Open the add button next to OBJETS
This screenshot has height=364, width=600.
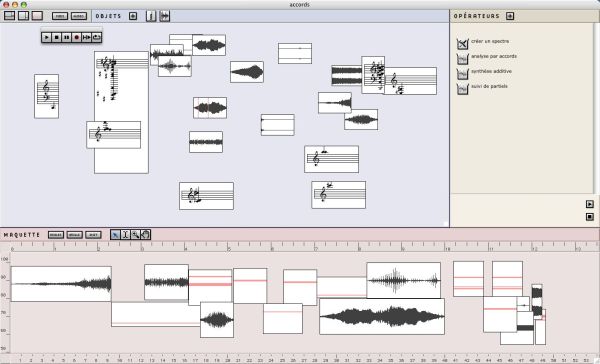coord(133,16)
